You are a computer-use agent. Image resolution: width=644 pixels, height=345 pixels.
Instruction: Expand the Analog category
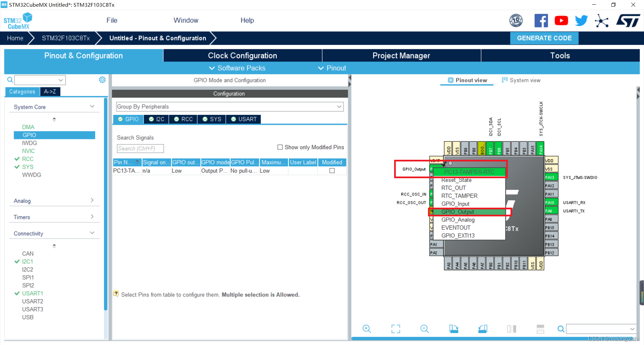pyautogui.click(x=92, y=200)
